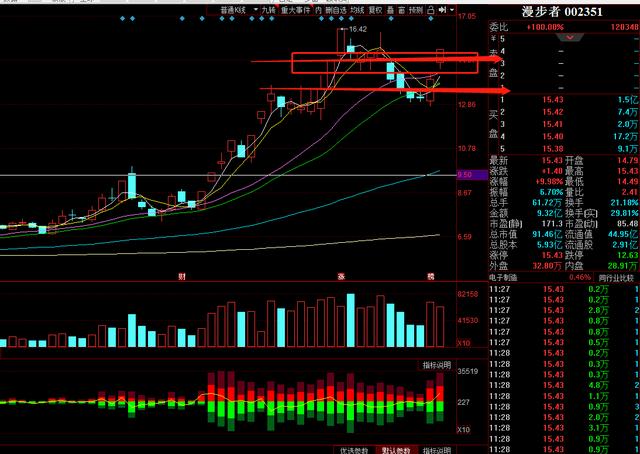Click the 内盘 value 28.91万
Screen dimensions: 640x454
(x=623, y=266)
